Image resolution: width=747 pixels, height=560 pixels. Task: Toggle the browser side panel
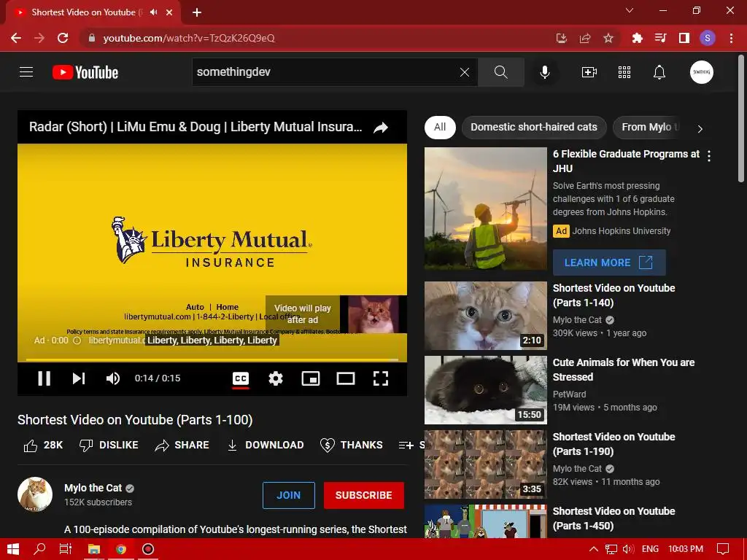click(x=684, y=38)
